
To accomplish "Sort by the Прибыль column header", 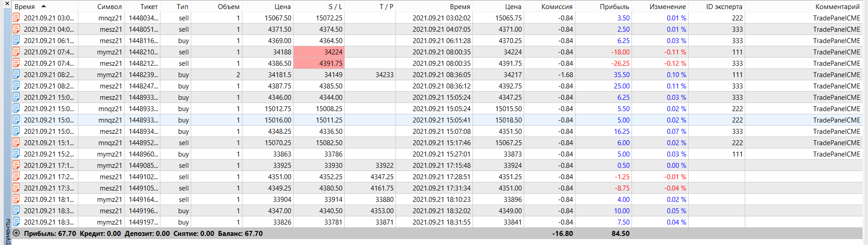I will pos(614,7).
